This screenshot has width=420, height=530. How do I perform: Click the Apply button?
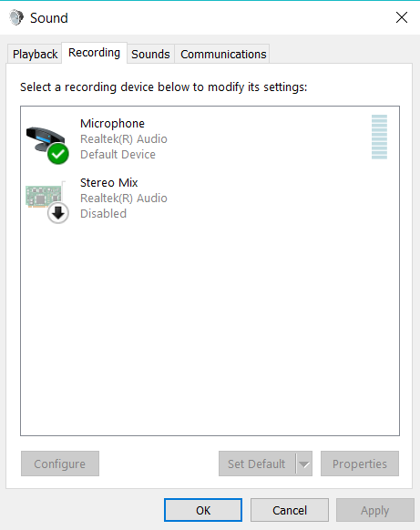point(375,510)
